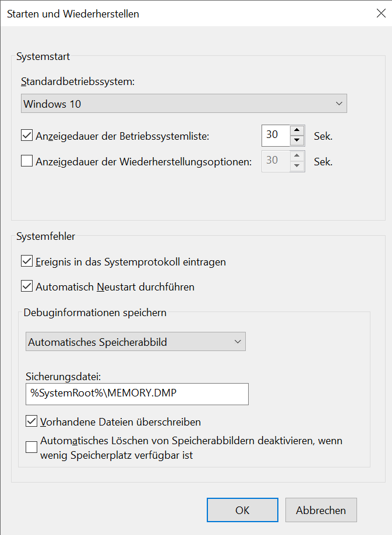Click the Debuginformationen dropdown chevron arrow
Screen dimensions: 392x535
click(238, 342)
